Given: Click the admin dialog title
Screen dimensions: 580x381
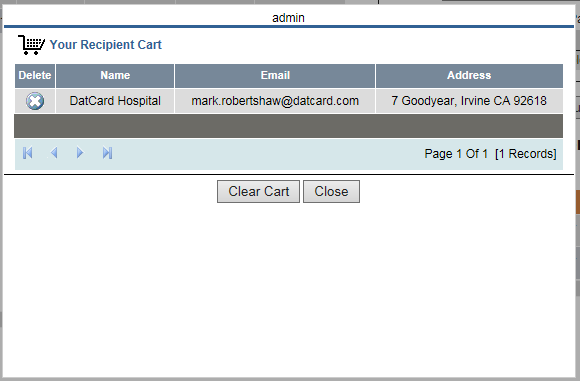Looking at the screenshot, I should (289, 18).
